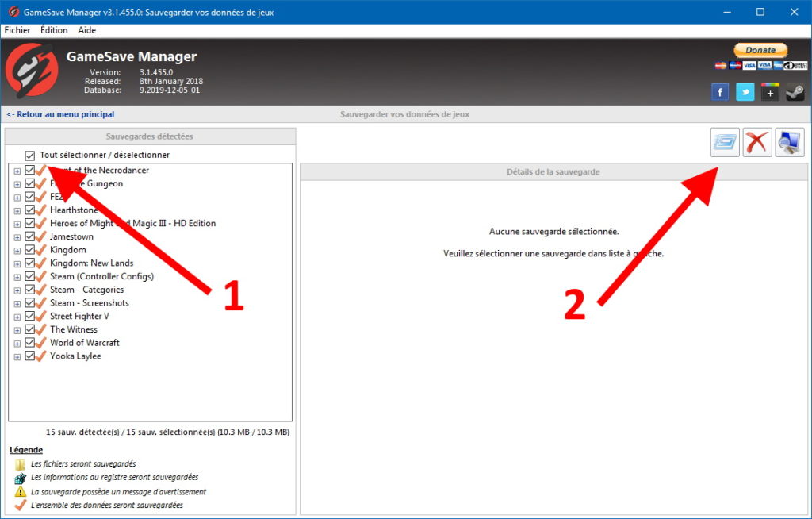Click the registry icon in the legend
Viewport: 812px width, 519px height.
click(20, 478)
